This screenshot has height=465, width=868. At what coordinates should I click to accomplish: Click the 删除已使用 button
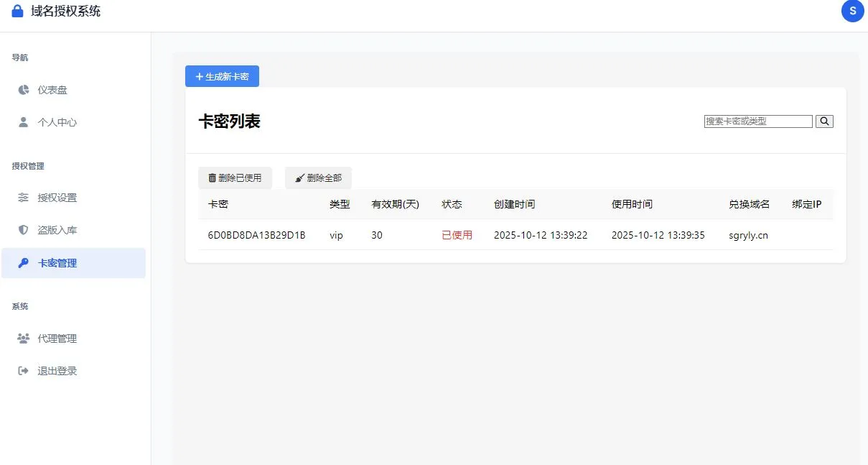(x=235, y=178)
